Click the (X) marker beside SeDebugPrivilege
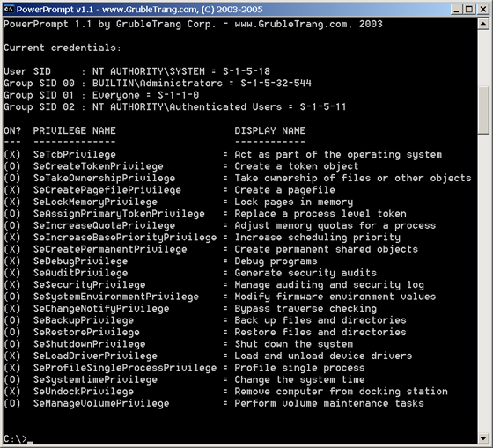 (x=12, y=261)
